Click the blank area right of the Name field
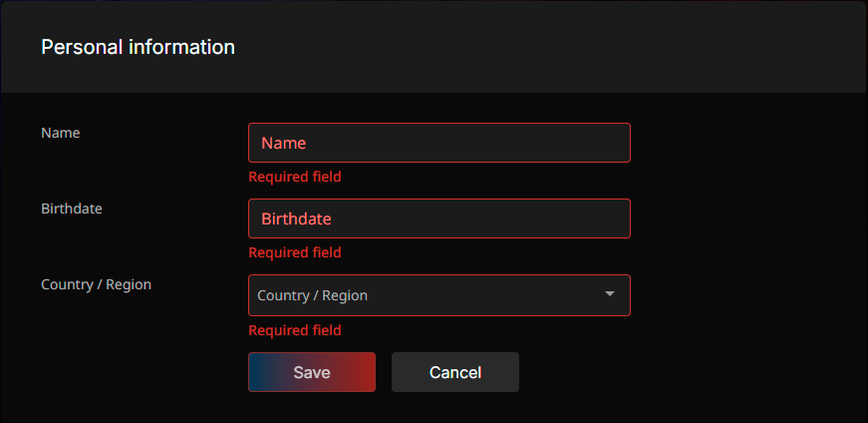The width and height of the screenshot is (868, 423). pyautogui.click(x=747, y=143)
